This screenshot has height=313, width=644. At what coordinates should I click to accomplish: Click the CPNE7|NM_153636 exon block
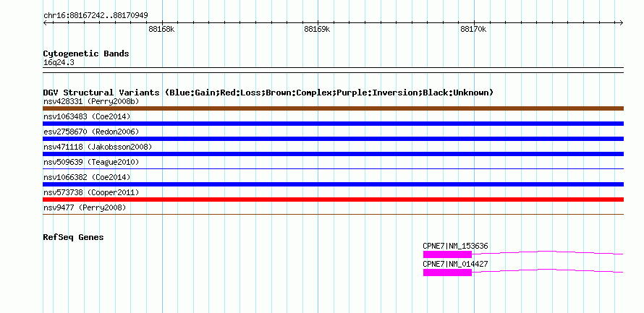tap(447, 254)
